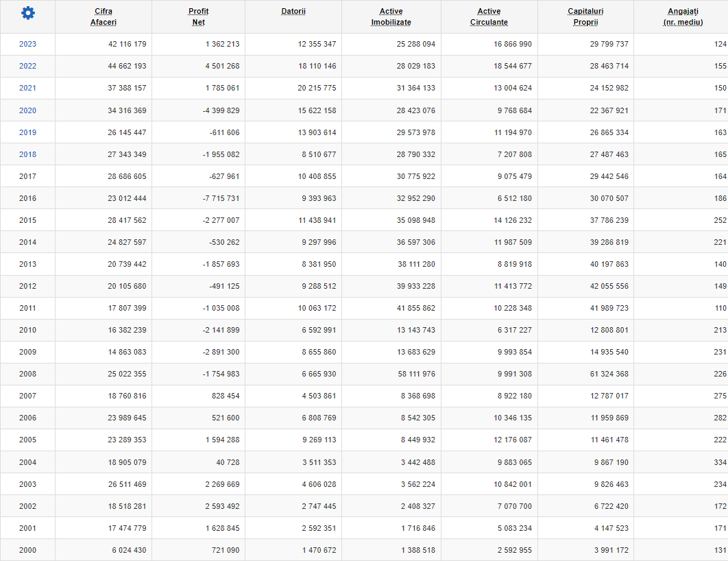728x561 pixels.
Task: Select fixed assets value 41 855 862
Action: [x=416, y=308]
